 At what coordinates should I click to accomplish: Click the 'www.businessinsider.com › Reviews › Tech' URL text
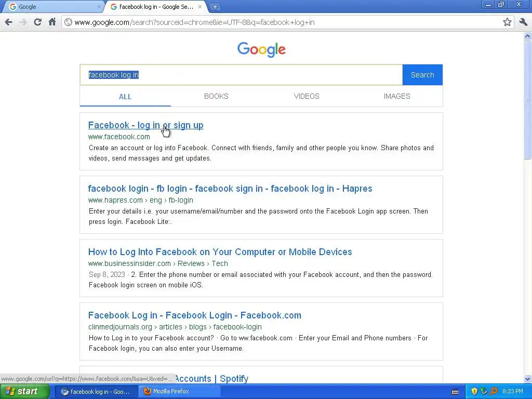158,263
